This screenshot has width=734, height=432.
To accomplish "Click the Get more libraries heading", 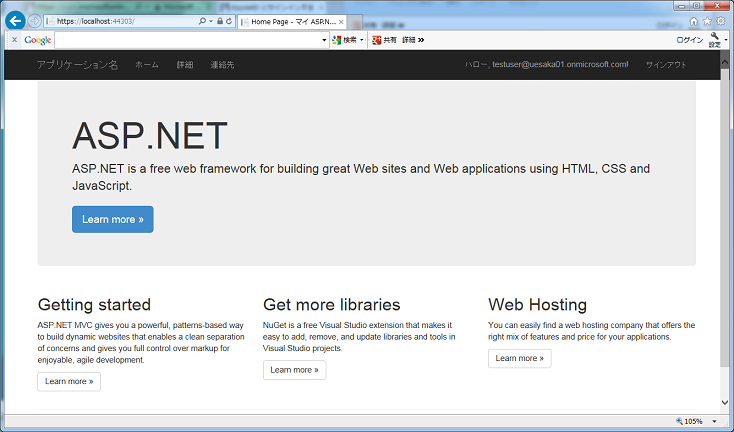I will coord(331,305).
